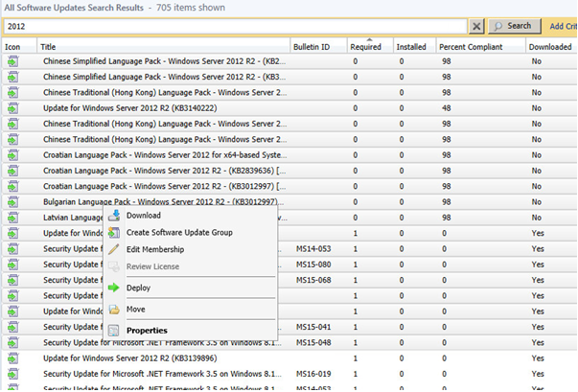Image resolution: width=578 pixels, height=392 pixels.
Task: Click the green Deploy arrow icon
Action: point(114,288)
